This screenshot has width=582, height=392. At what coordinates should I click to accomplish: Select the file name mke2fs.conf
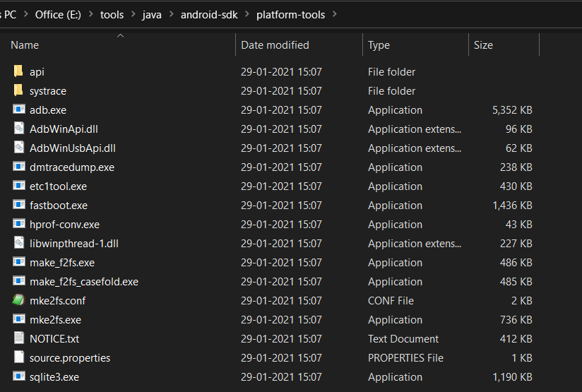click(57, 301)
